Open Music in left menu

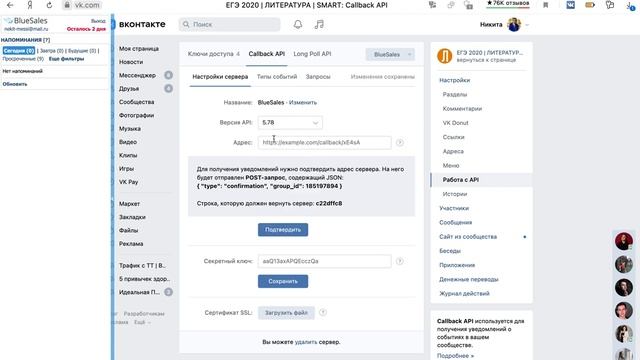[x=130, y=129]
